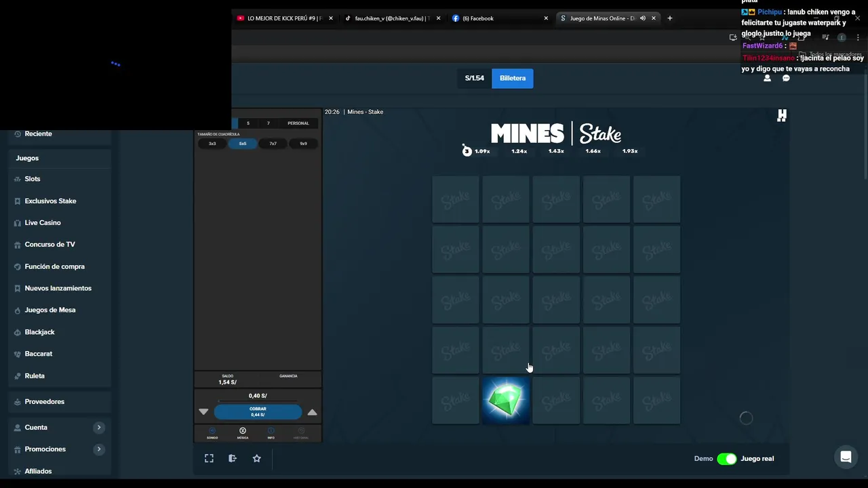868x488 pixels.
Task: Reveal the tile left of the green gem
Action: click(x=456, y=401)
